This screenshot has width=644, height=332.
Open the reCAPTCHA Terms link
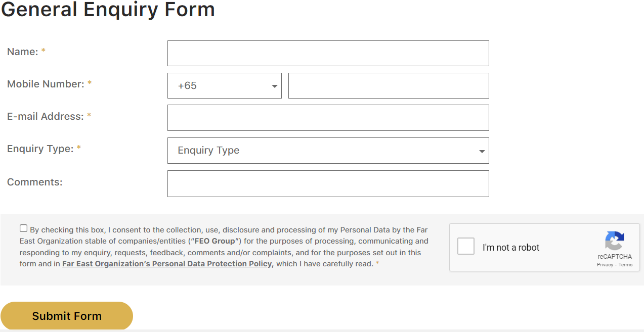tap(625, 265)
